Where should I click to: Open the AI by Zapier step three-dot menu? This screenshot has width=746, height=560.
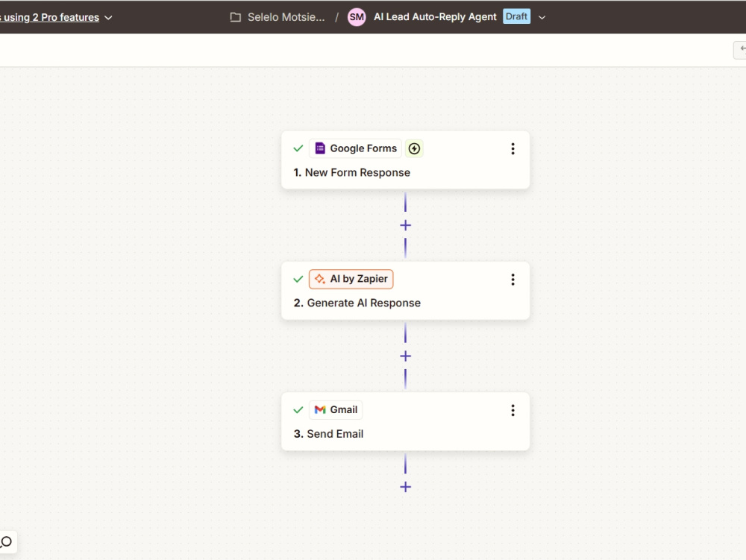513,280
